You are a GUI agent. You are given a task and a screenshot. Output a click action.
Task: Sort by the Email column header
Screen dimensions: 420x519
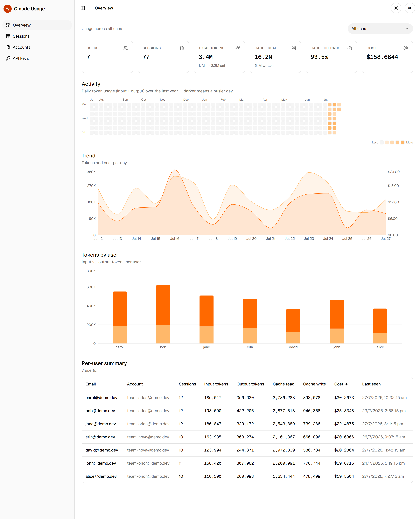tap(91, 384)
